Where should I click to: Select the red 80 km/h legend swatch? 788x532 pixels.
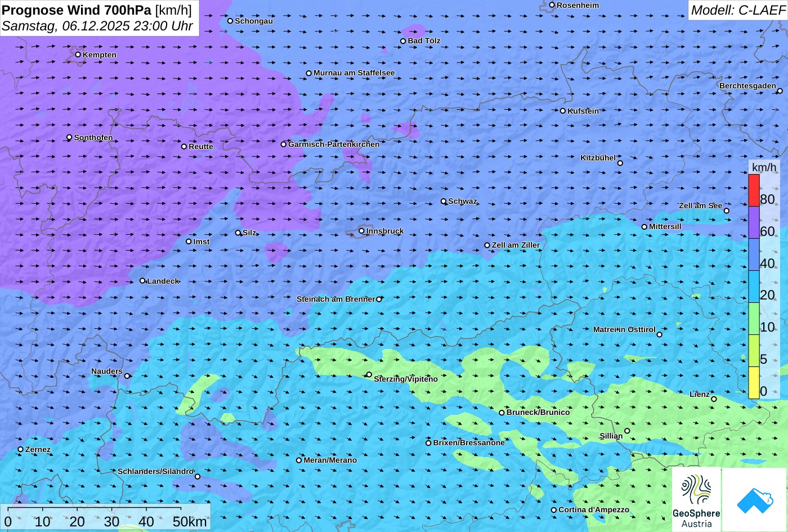pos(754,191)
